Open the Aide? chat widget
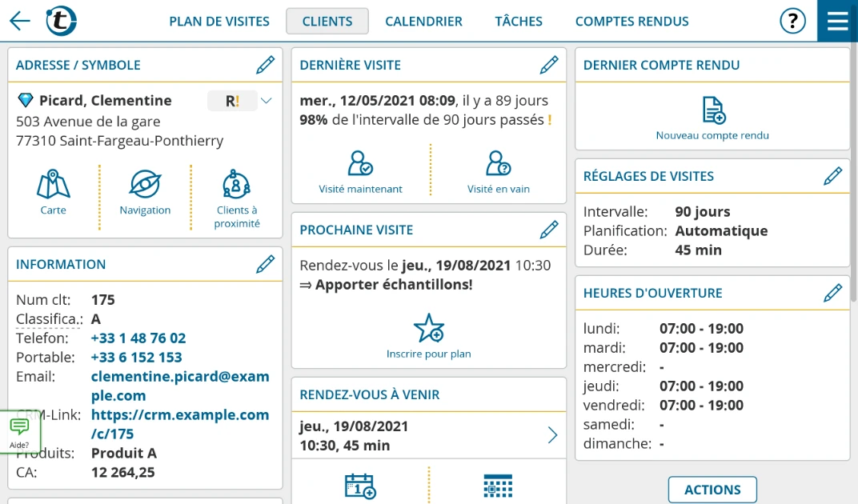Screen dimensions: 858x504 (20, 432)
